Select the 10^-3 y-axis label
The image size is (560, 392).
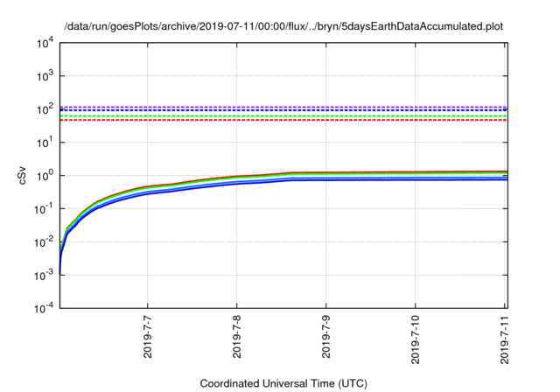click(x=44, y=276)
